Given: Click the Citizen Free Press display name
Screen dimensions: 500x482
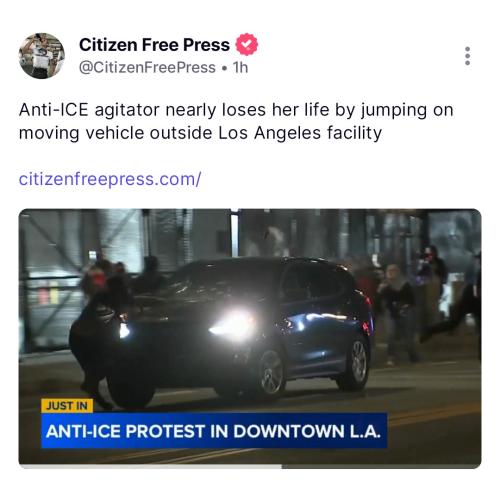Looking at the screenshot, I should [x=154, y=45].
